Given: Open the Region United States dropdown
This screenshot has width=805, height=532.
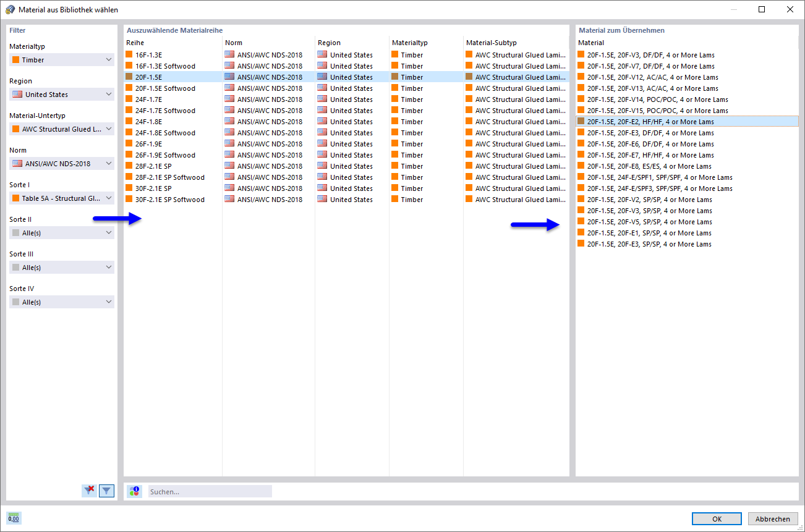Looking at the screenshot, I should point(62,95).
